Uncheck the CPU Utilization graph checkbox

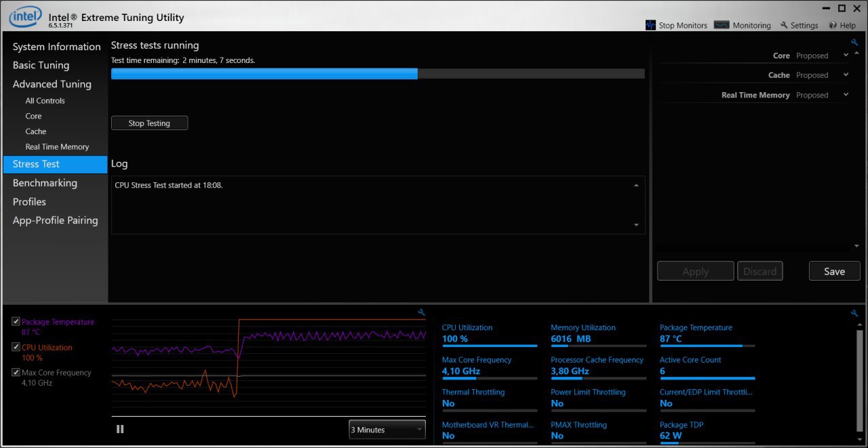(16, 347)
